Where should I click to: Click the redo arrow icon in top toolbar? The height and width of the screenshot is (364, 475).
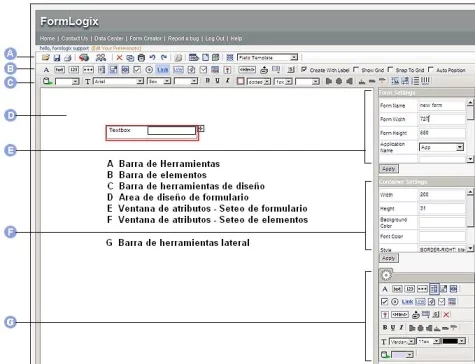click(164, 57)
